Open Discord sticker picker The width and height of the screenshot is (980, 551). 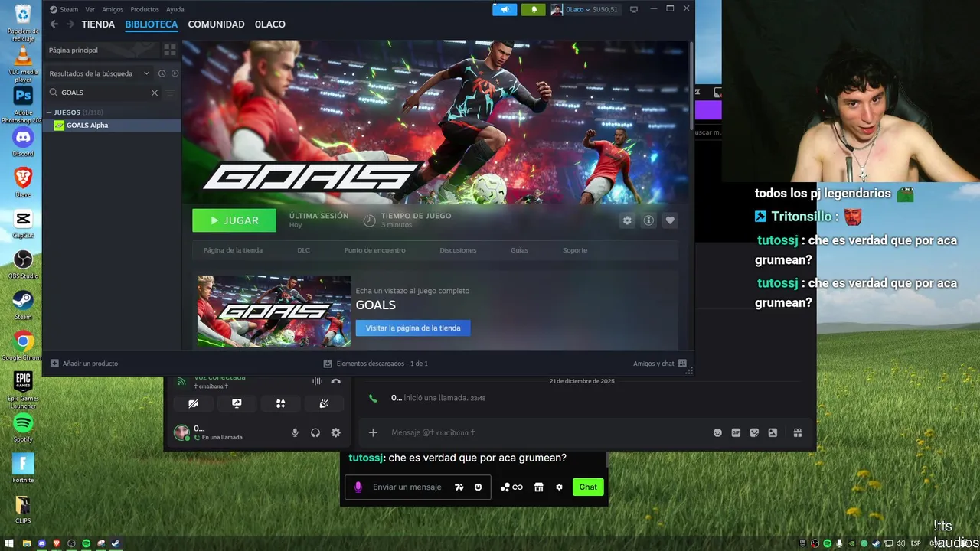pos(754,432)
